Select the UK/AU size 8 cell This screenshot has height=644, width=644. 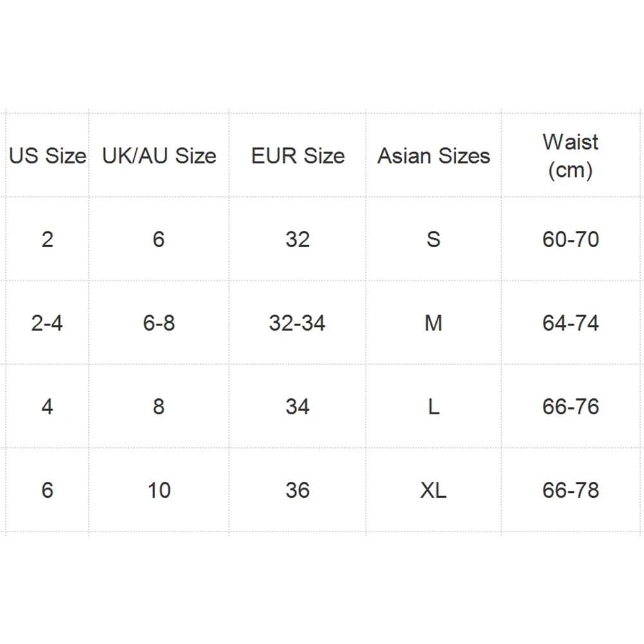(159, 407)
